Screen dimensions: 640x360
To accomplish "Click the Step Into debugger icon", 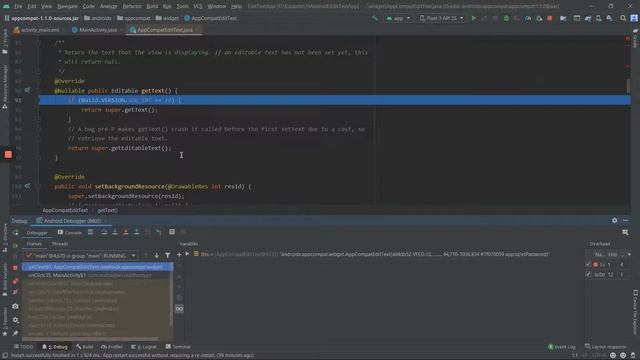I will point(115,232).
